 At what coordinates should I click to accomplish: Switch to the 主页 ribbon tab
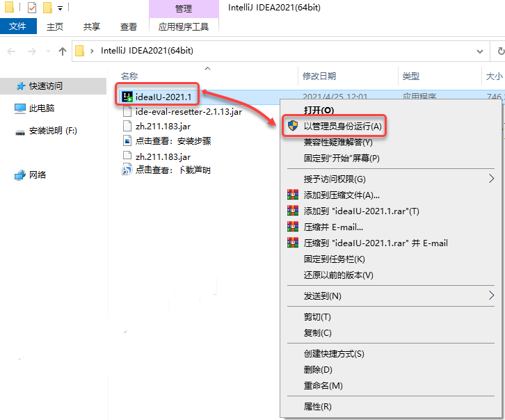click(x=55, y=26)
